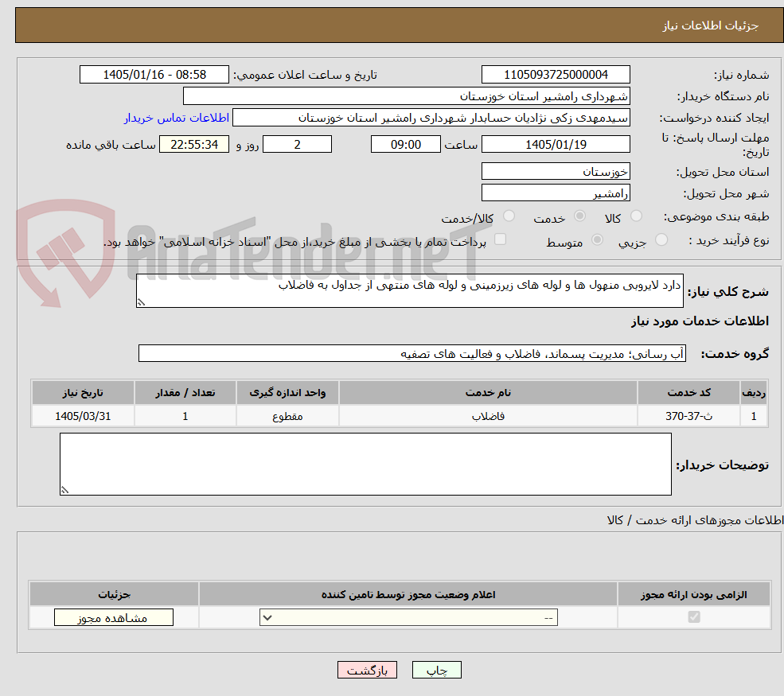Click the resize handle of the description textarea
Viewport: 784px width, 696px height.
coord(141,302)
